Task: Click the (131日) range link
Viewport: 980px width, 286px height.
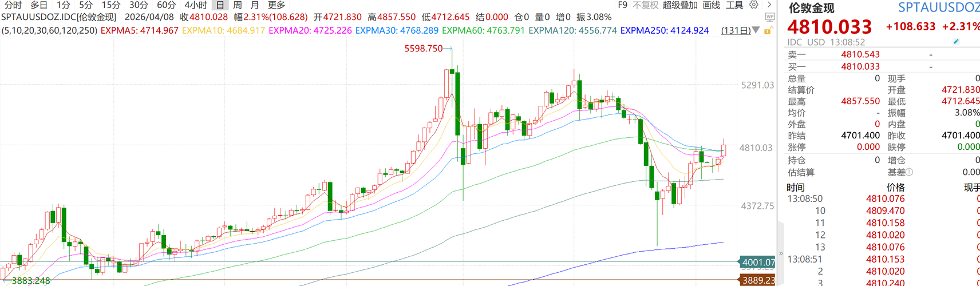Action: (736, 30)
